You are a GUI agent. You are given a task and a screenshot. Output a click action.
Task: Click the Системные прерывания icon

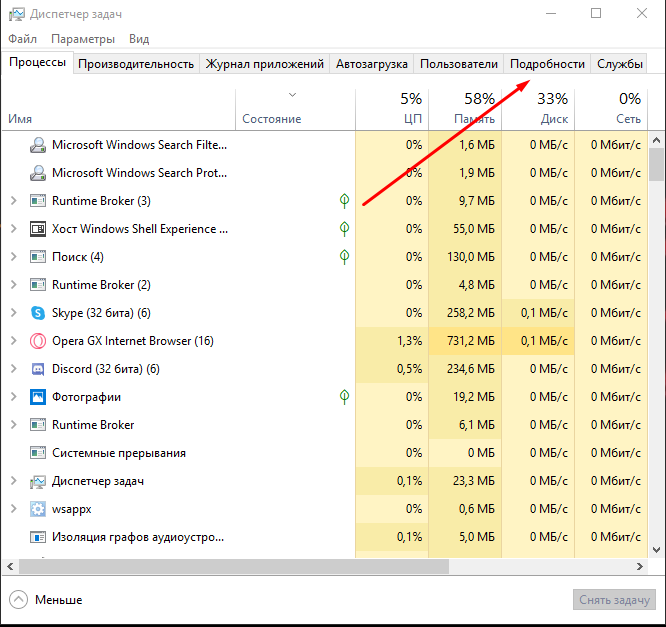(38, 453)
